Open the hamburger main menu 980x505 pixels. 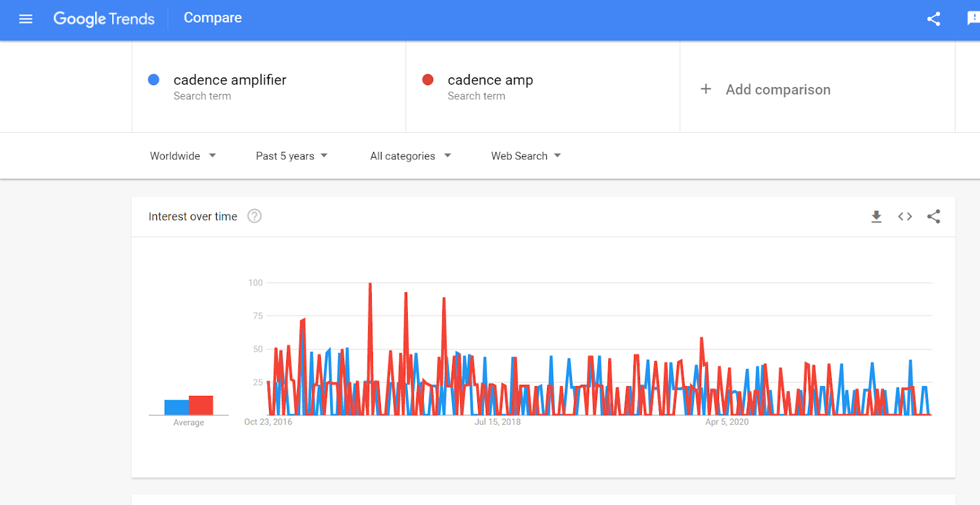[26, 19]
